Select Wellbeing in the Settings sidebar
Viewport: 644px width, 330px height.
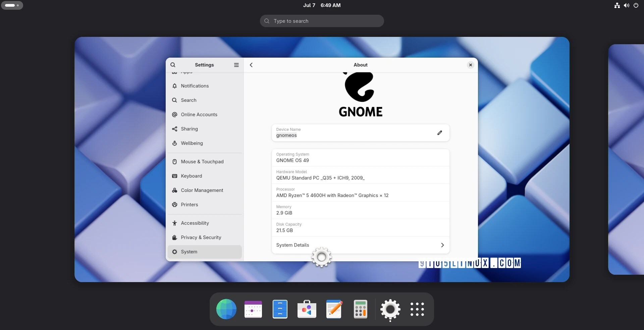pos(205,143)
